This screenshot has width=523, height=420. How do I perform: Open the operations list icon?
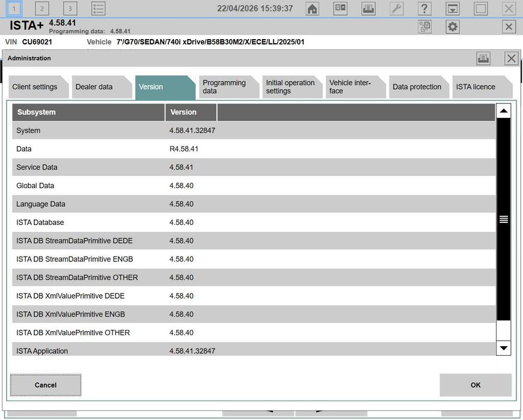click(x=99, y=8)
